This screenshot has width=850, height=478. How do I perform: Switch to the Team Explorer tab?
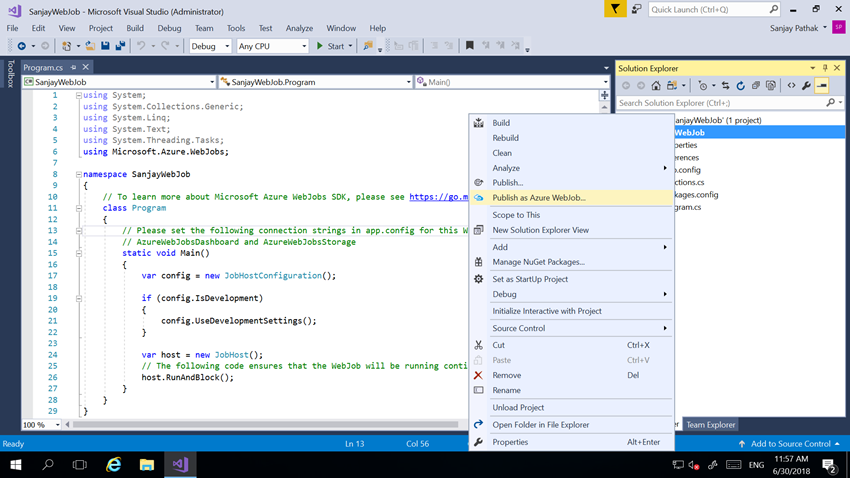coord(710,425)
